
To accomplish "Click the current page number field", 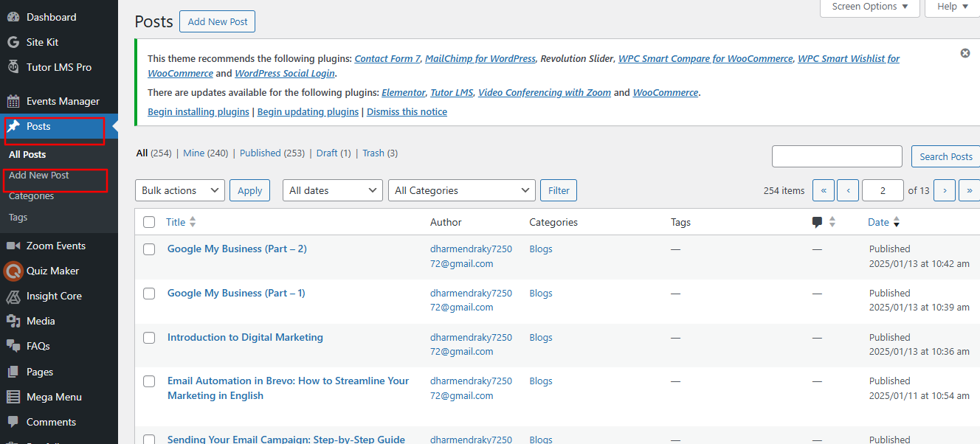I will click(x=882, y=190).
